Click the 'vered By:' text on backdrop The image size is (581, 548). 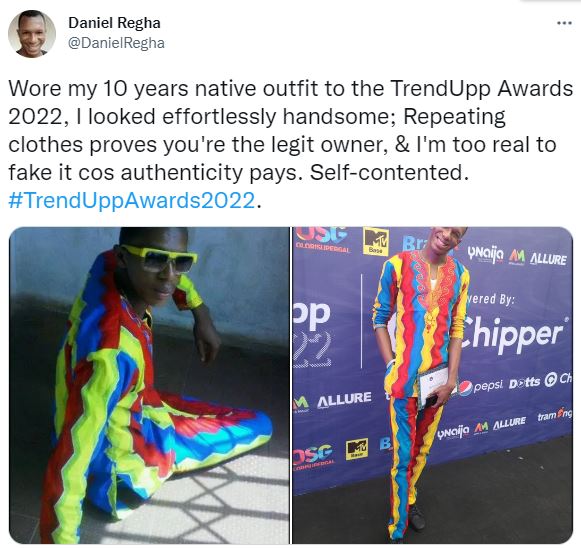490,299
